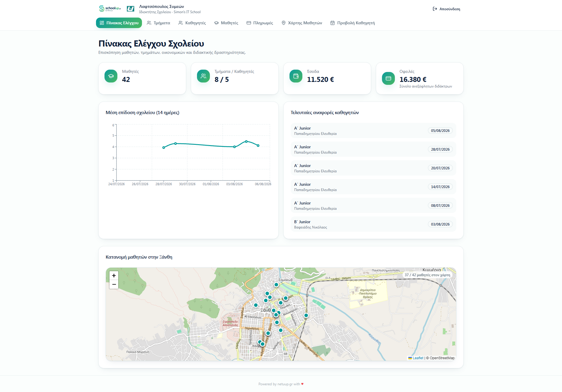Open Προβολή Καθηγητή tab
The image size is (562, 392).
click(x=353, y=23)
